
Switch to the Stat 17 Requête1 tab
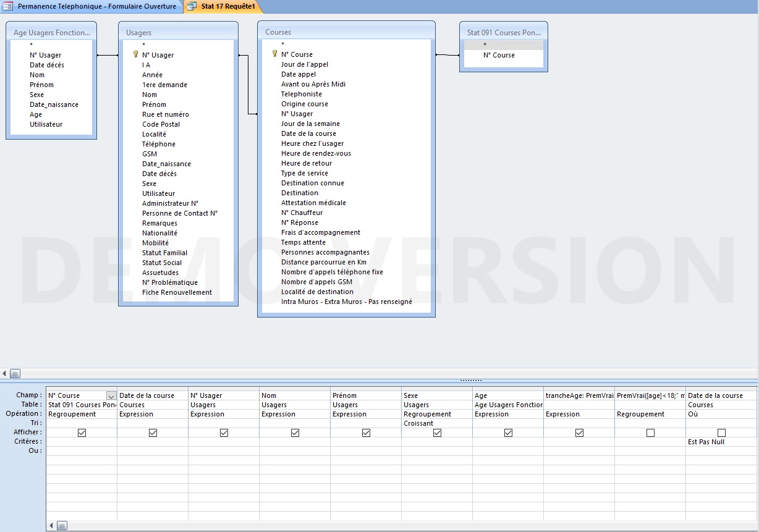point(223,6)
